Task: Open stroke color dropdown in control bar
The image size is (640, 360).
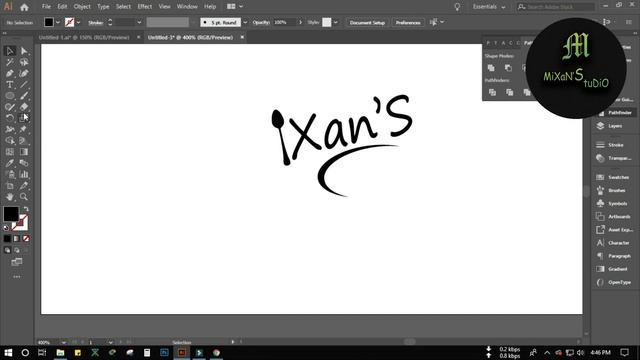Action: 78,22
